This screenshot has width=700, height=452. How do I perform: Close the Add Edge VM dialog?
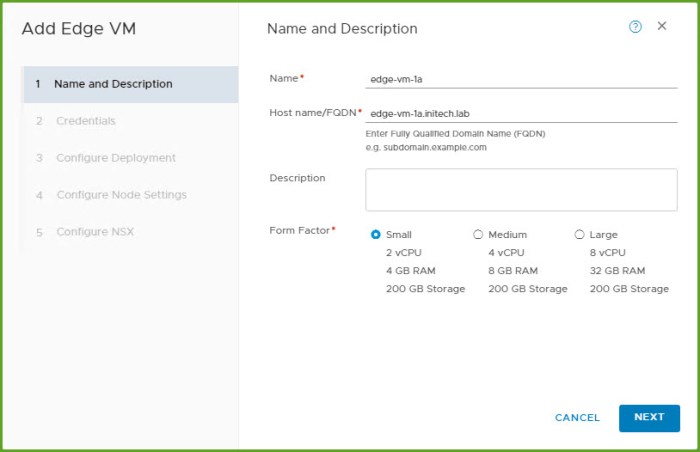(x=662, y=26)
